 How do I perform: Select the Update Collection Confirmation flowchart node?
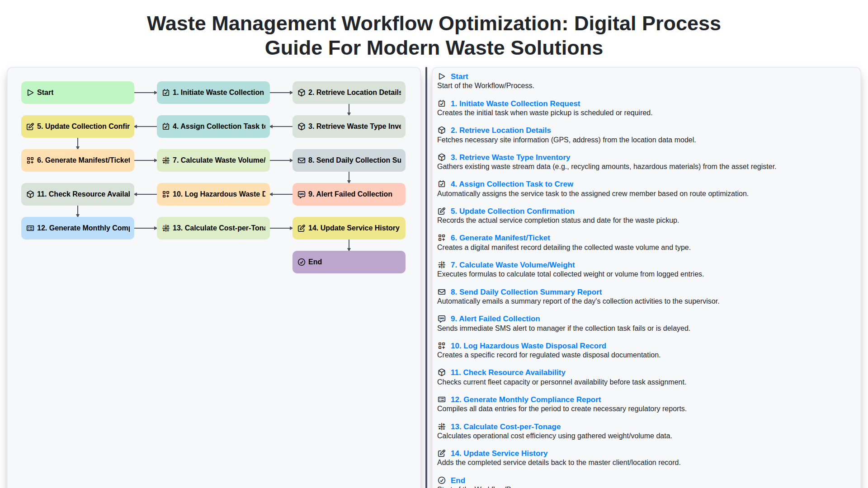77,126
